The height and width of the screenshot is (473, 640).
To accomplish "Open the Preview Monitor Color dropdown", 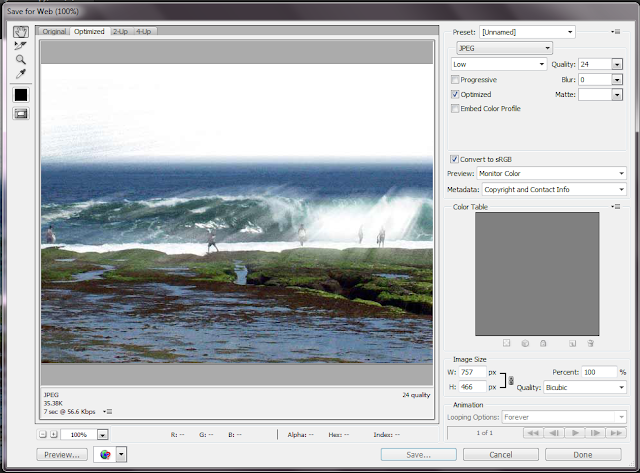I will pyautogui.click(x=551, y=173).
